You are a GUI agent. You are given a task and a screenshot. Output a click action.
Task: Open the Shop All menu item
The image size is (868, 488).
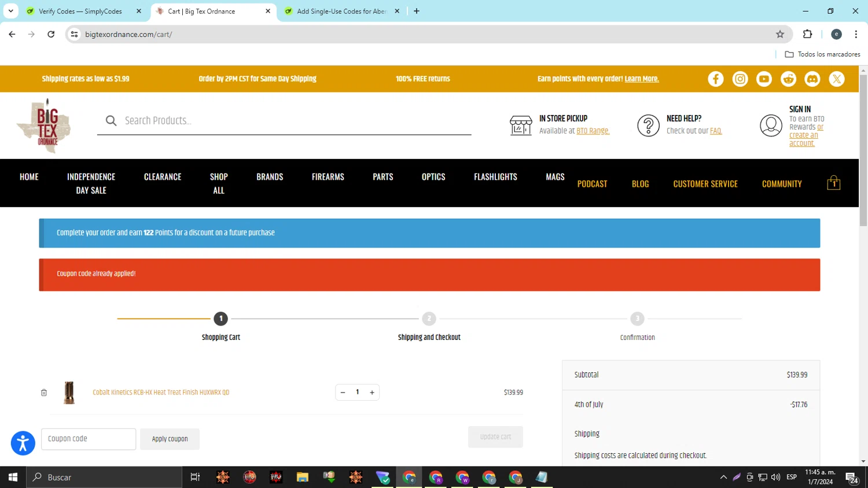click(x=219, y=183)
